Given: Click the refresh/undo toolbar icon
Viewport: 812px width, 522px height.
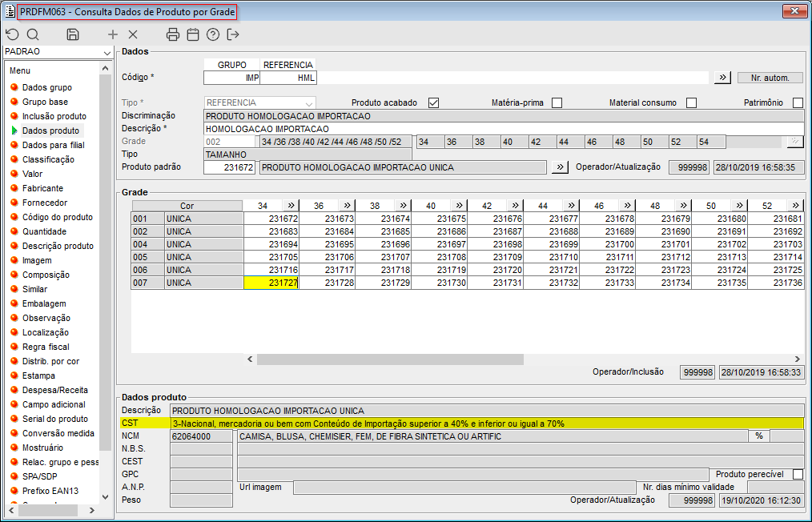Looking at the screenshot, I should tap(11, 34).
